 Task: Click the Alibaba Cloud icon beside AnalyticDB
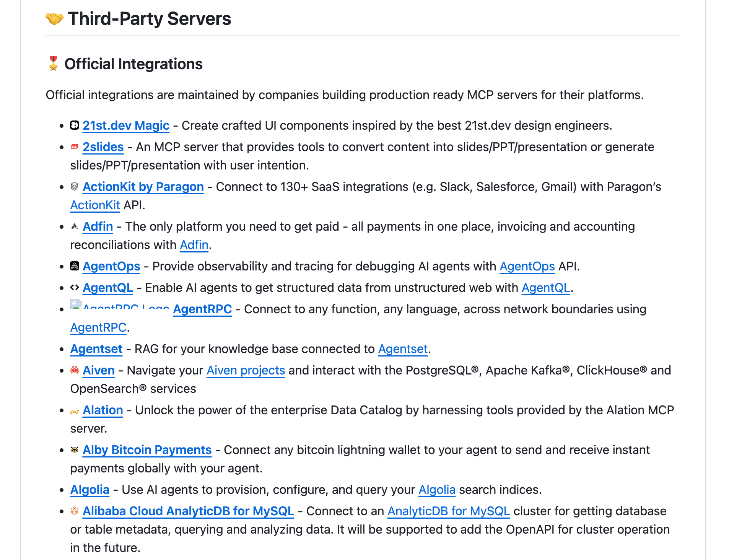[x=74, y=511]
